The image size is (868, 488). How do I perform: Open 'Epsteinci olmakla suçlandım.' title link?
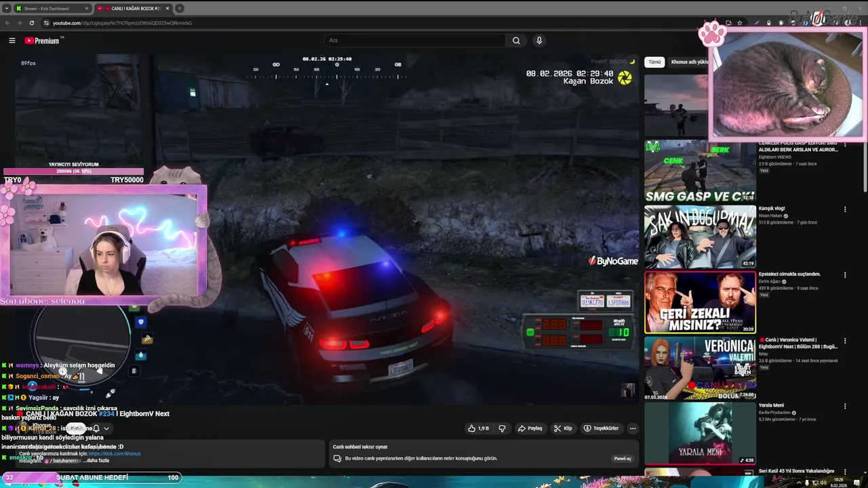(x=789, y=274)
